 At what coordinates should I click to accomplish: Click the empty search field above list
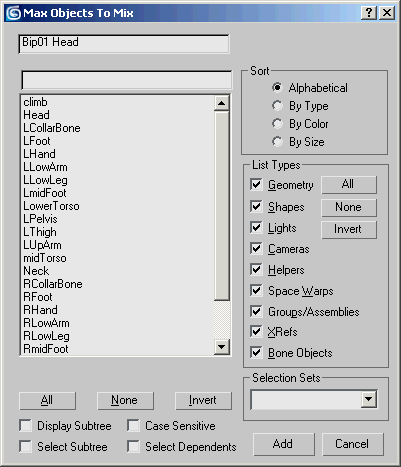pyautogui.click(x=127, y=80)
